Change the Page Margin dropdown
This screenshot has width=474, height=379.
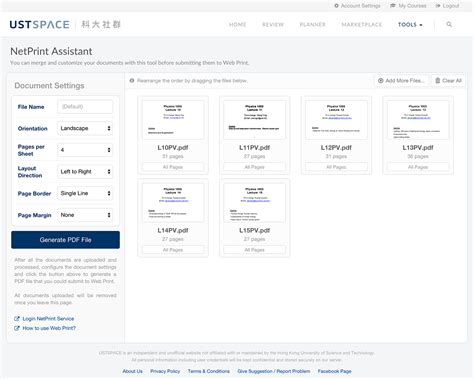pos(85,215)
